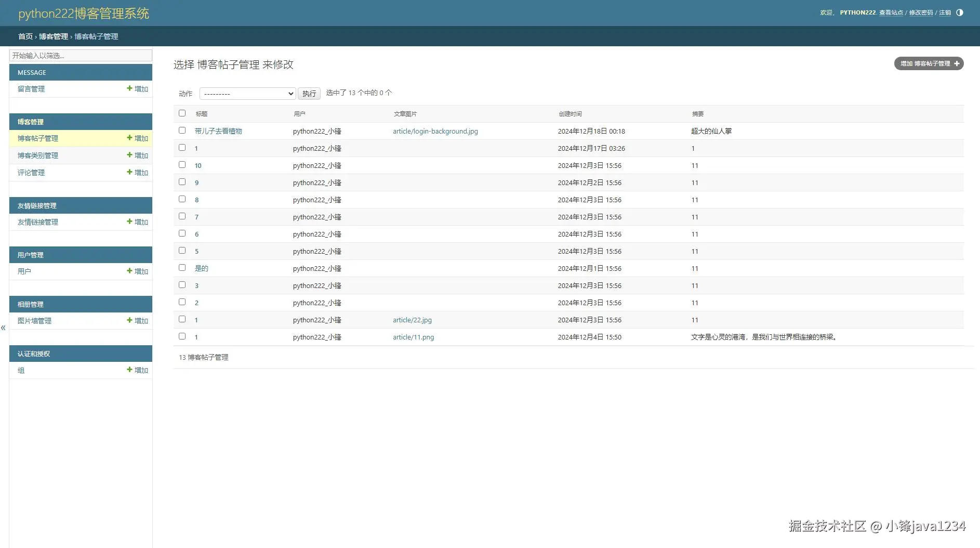Viewport: 980px width, 548px height.
Task: Select the row checkbox for post 6
Action: click(x=182, y=233)
